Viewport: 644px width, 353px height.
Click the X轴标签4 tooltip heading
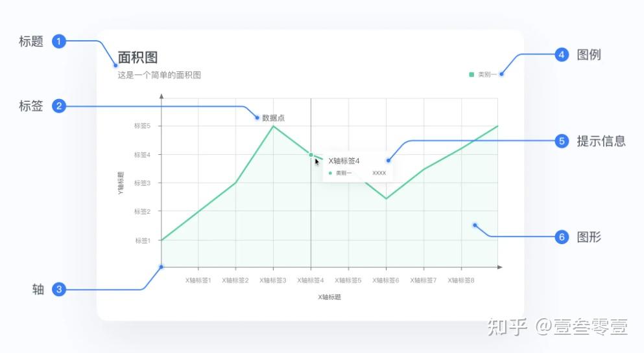pyautogui.click(x=344, y=161)
